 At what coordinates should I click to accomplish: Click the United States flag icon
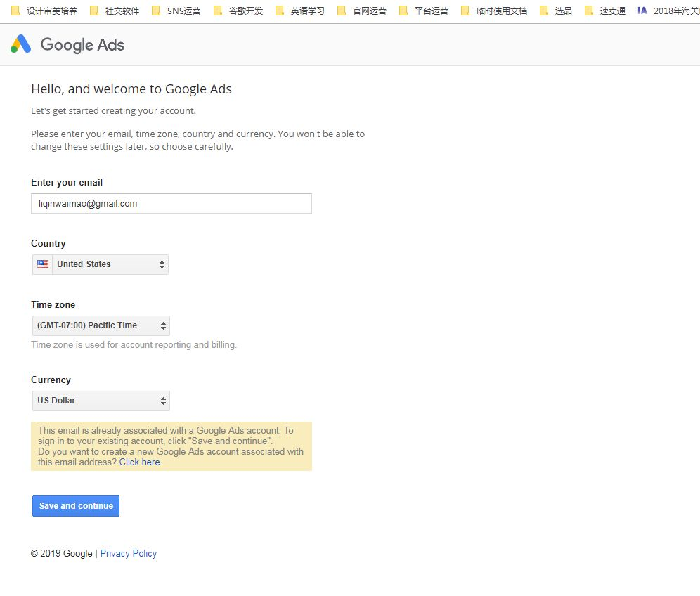pyautogui.click(x=43, y=264)
